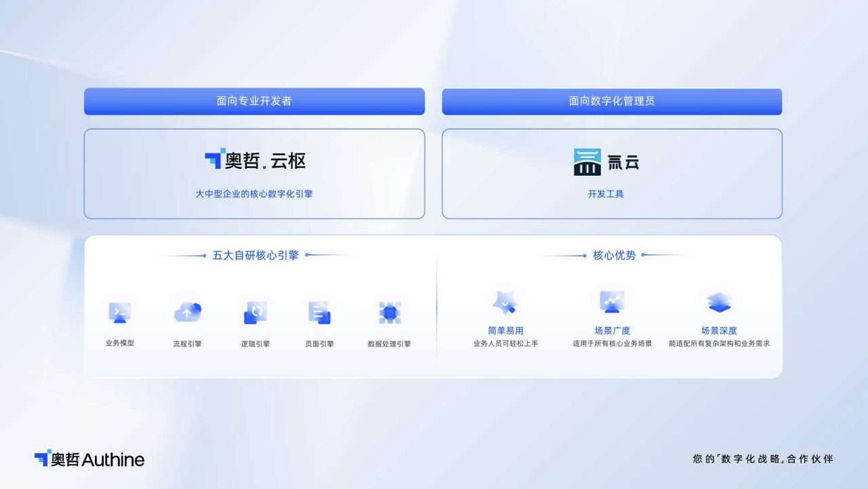The width and height of the screenshot is (868, 489).
Task: Click the 场景广度 title
Action: 612,331
